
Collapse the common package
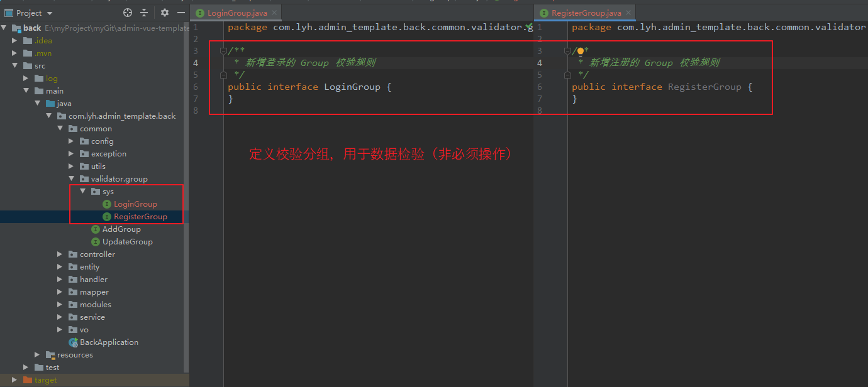(60, 129)
